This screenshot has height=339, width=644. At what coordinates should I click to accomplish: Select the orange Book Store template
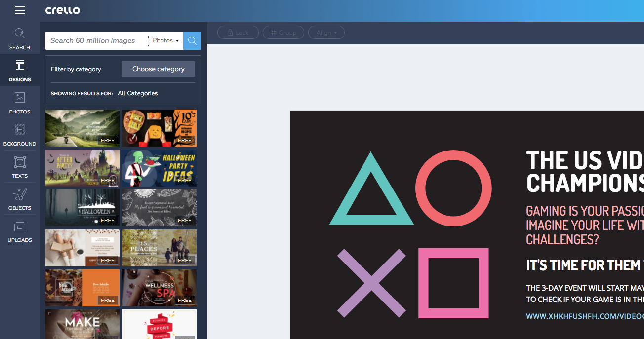coord(82,288)
